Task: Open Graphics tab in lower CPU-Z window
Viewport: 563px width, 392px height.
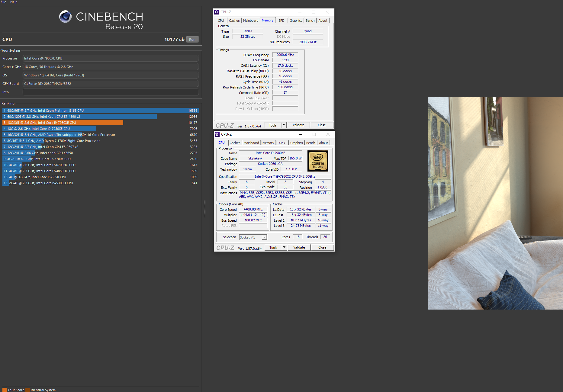Action: pyautogui.click(x=296, y=143)
